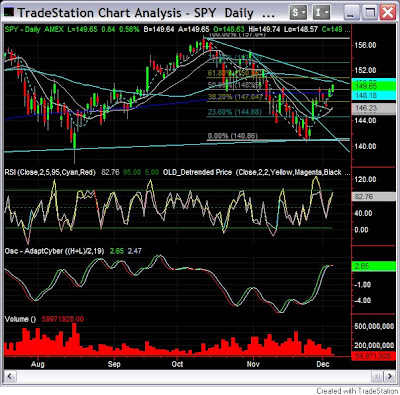This screenshot has height=395, width=400.
Task: Open the I interval-link dropdown button
Action: tap(321, 13)
